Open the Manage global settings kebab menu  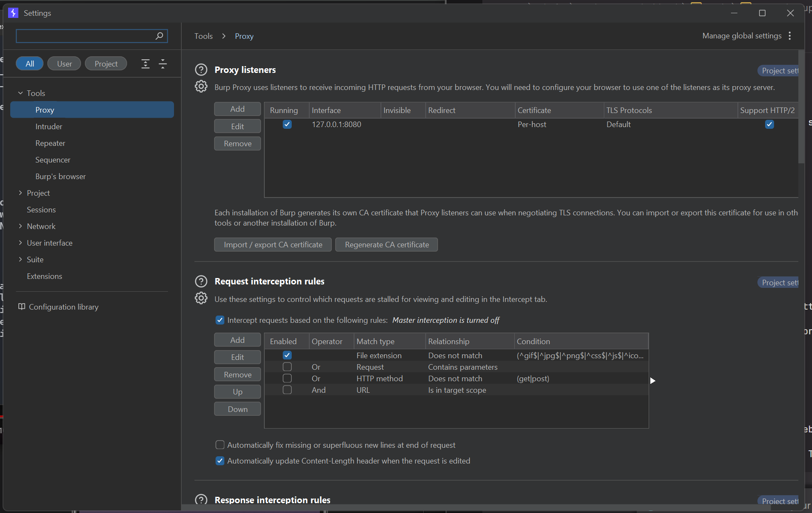tap(790, 36)
